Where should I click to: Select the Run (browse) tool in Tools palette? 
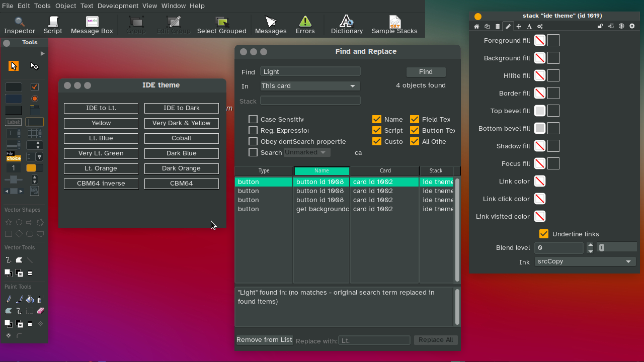coord(14,66)
